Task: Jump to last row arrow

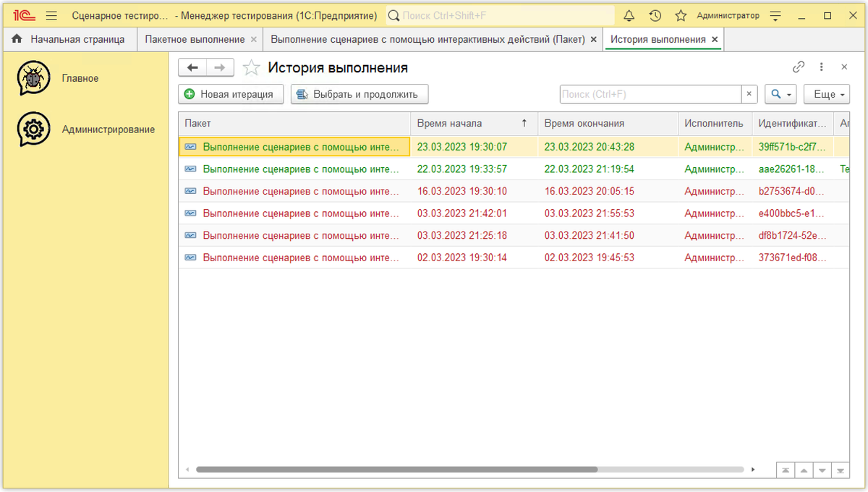Action: pos(840,470)
